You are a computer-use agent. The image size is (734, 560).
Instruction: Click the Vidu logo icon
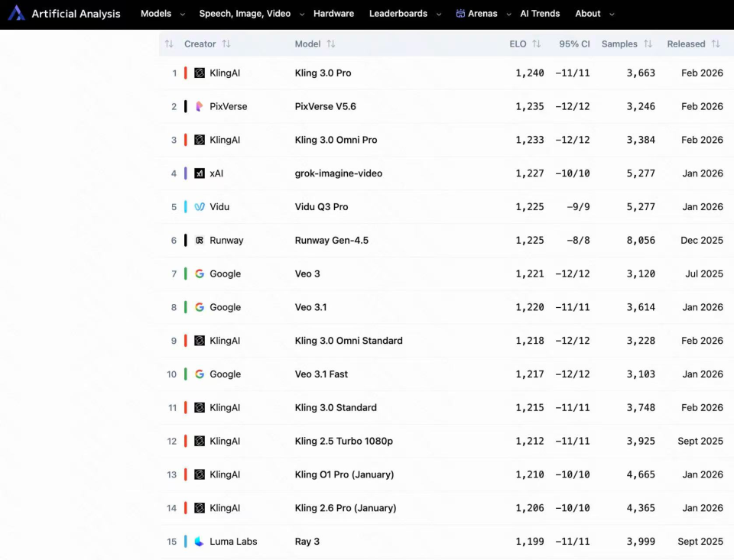pos(200,207)
